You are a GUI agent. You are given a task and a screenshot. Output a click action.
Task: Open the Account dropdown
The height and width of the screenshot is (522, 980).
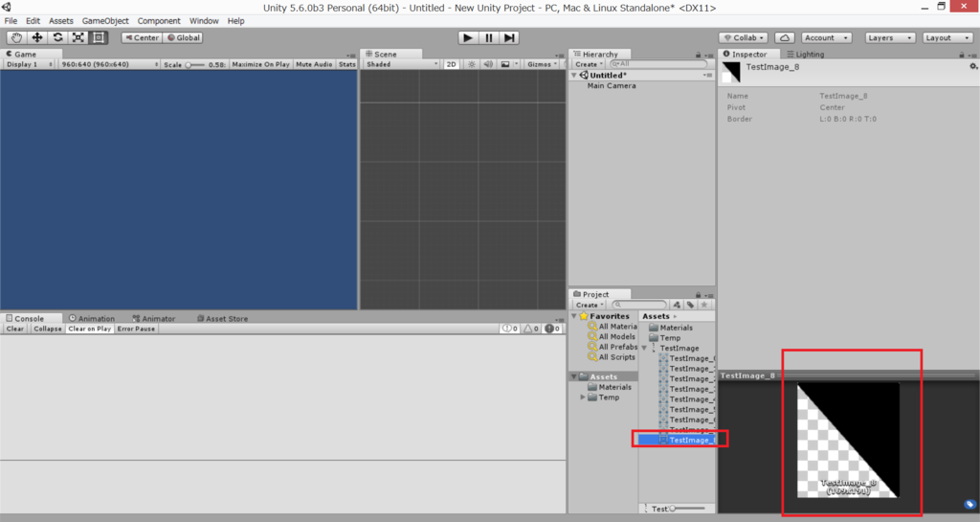click(x=826, y=37)
